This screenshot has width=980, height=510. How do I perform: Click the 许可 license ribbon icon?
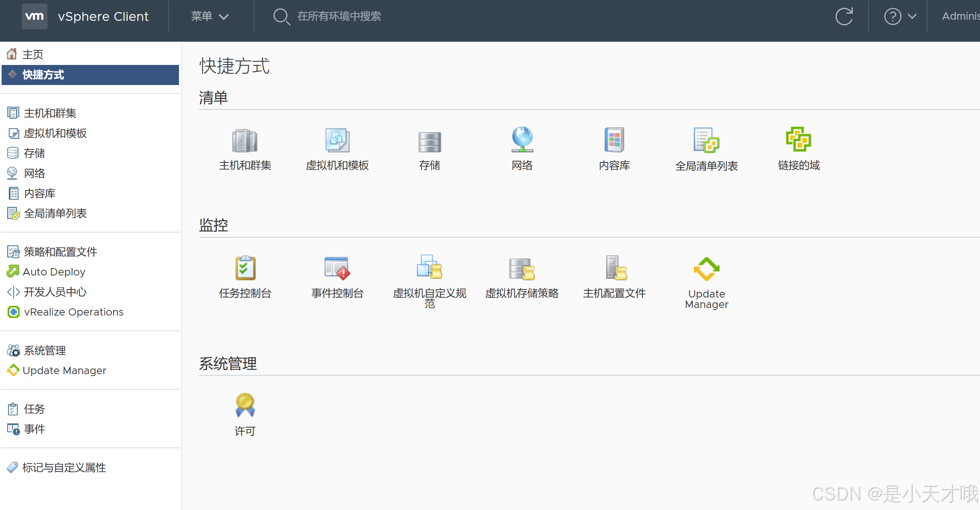point(245,405)
